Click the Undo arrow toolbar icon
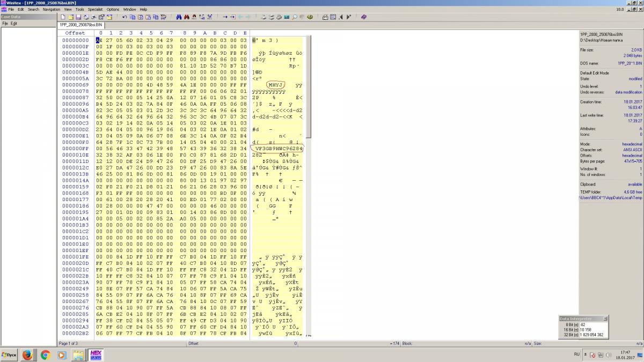Screen dimensions: 644x362 (125, 17)
